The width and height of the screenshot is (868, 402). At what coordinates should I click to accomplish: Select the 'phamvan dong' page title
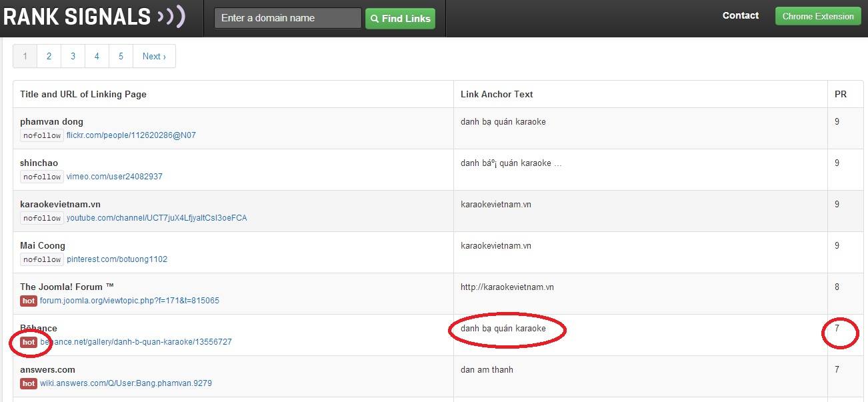(x=52, y=121)
